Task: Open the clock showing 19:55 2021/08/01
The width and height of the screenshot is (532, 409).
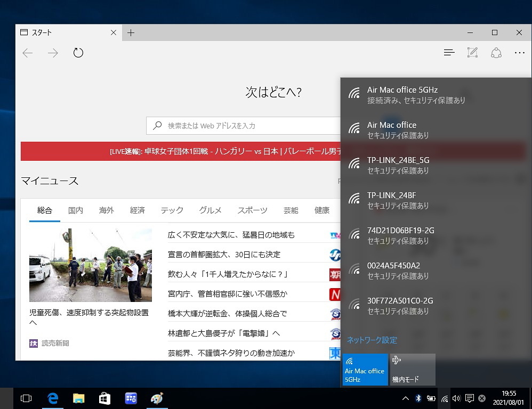Action: pyautogui.click(x=509, y=398)
